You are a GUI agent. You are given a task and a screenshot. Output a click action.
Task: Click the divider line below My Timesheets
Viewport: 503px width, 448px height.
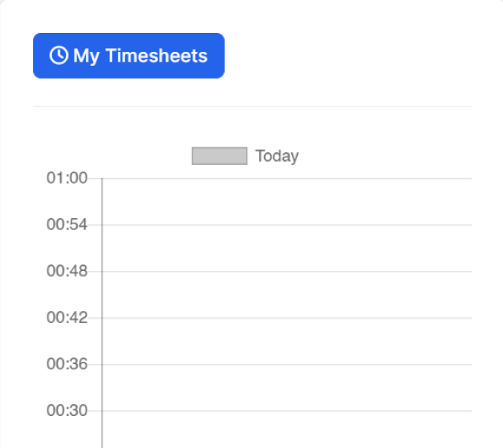252,106
